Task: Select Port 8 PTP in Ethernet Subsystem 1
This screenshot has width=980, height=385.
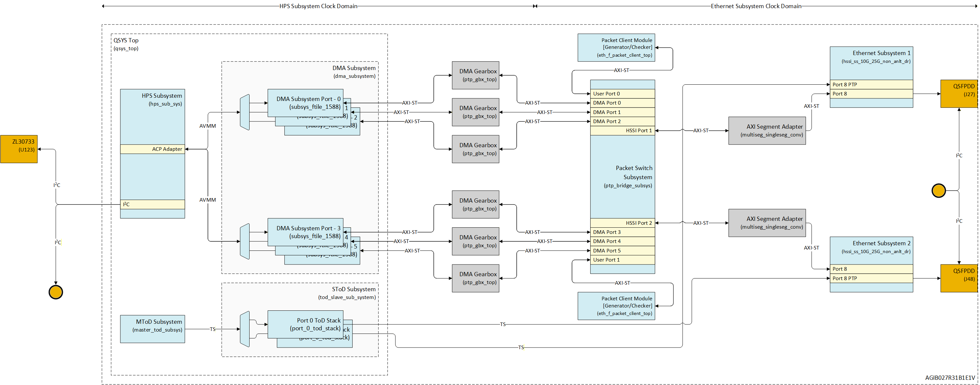Action: (871, 85)
